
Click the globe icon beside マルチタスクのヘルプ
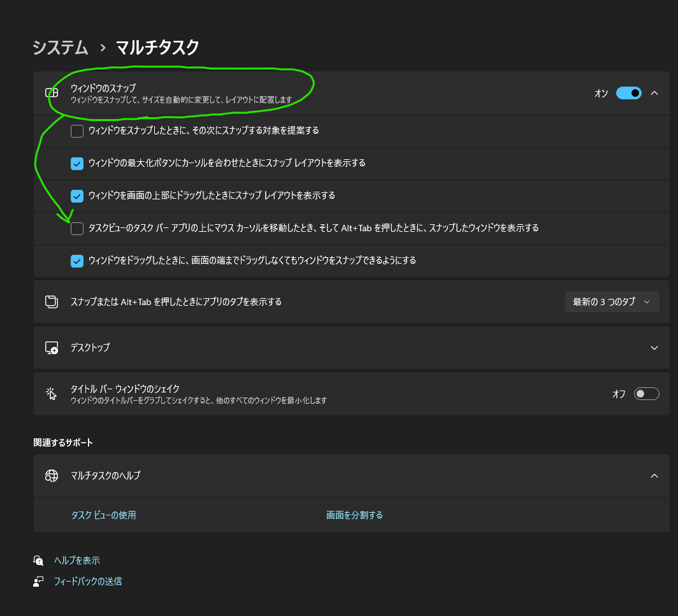point(52,476)
